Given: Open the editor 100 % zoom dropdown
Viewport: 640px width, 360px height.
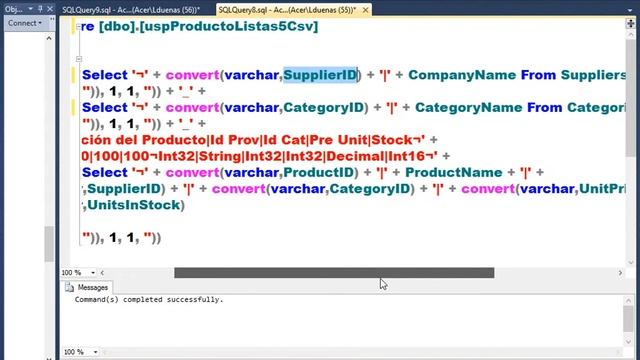Looking at the screenshot, I should (93, 273).
